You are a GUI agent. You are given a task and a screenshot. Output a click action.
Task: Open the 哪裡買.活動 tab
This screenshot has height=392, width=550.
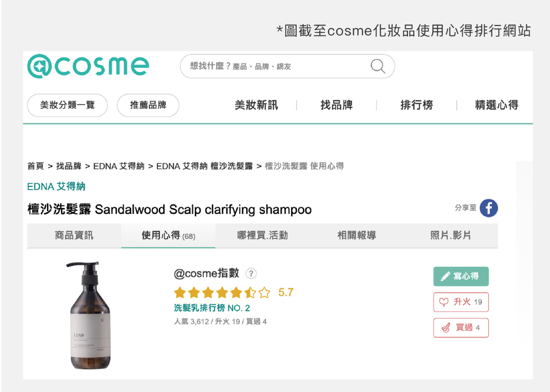click(262, 236)
